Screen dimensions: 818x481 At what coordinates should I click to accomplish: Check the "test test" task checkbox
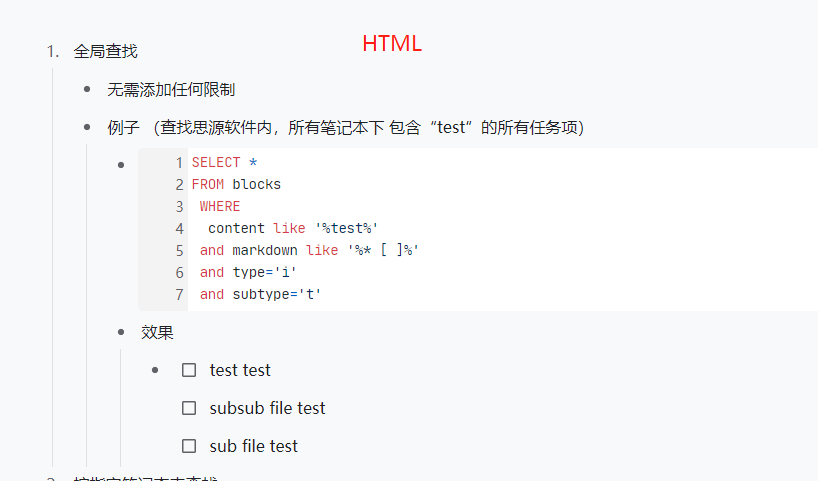[x=189, y=370]
